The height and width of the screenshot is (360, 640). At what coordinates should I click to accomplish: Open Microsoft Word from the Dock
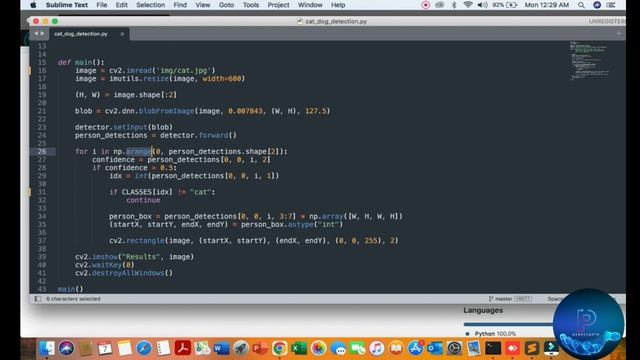(x=221, y=348)
